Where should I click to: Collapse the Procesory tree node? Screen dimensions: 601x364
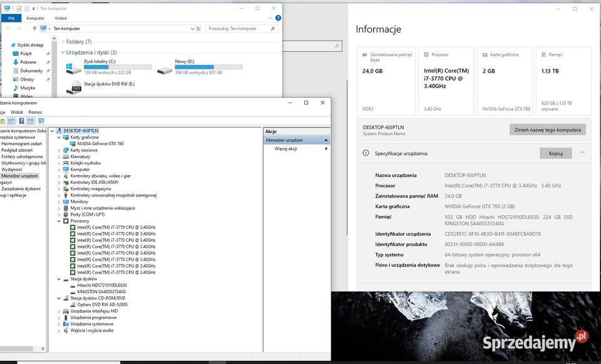click(59, 221)
